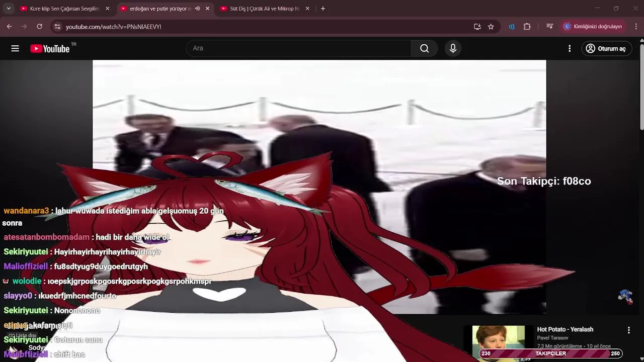Image resolution: width=644 pixels, height=362 pixels.
Task: Close the Süt Diş tab
Action: coord(307,9)
